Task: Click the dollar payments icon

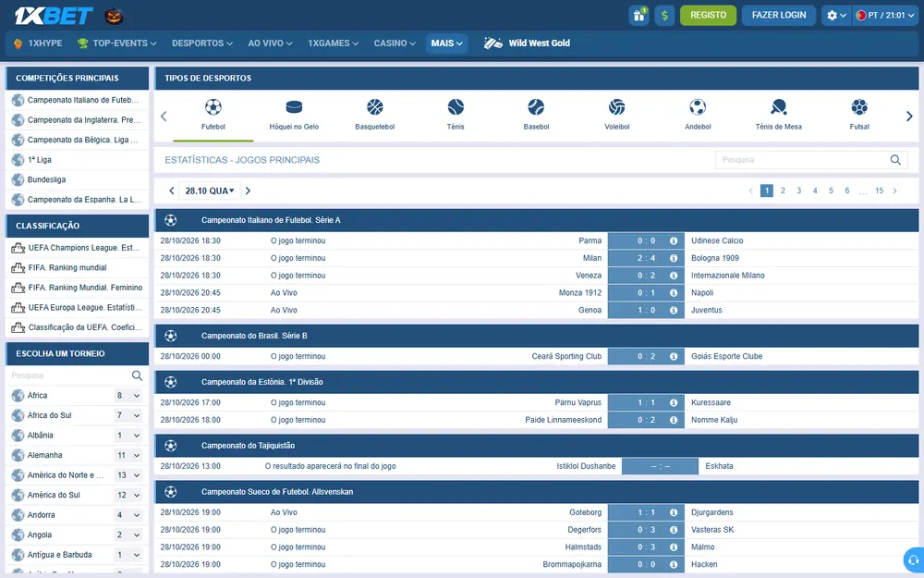Action: pyautogui.click(x=664, y=16)
